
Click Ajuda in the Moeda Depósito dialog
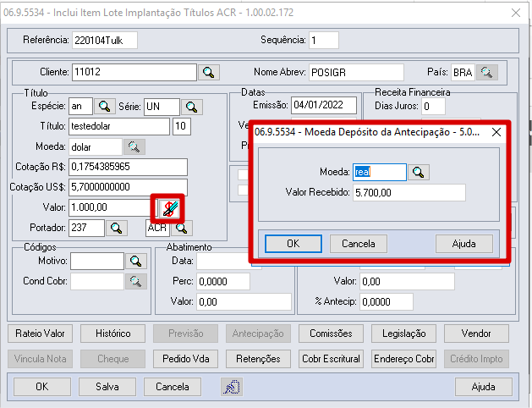[x=463, y=244]
